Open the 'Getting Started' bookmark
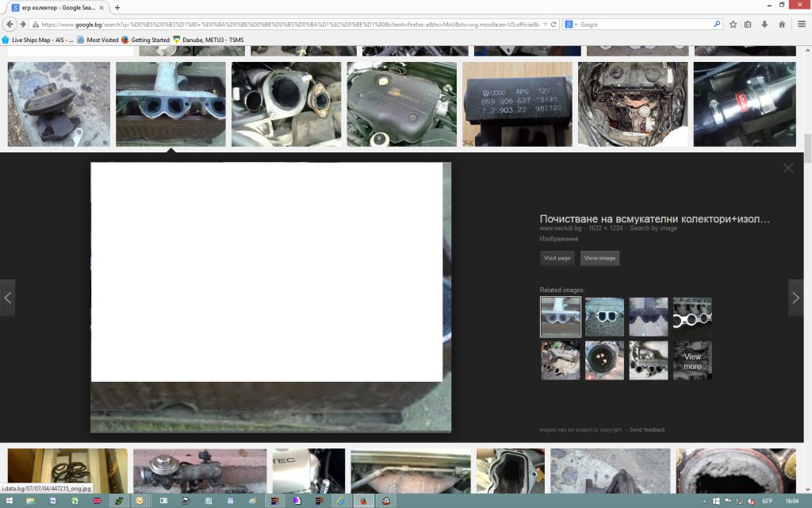This screenshot has height=508, width=812. coord(146,40)
